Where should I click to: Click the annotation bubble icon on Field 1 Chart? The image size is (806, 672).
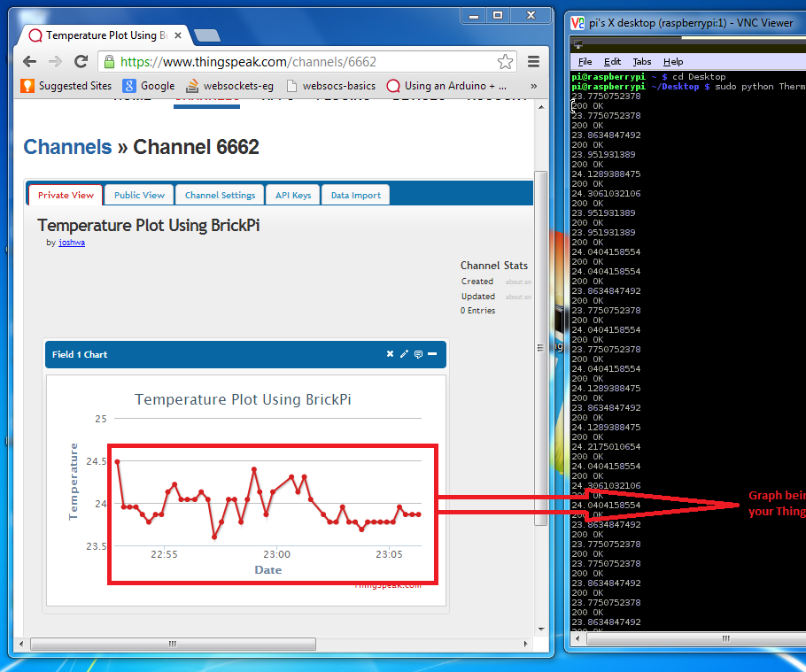pos(418,353)
